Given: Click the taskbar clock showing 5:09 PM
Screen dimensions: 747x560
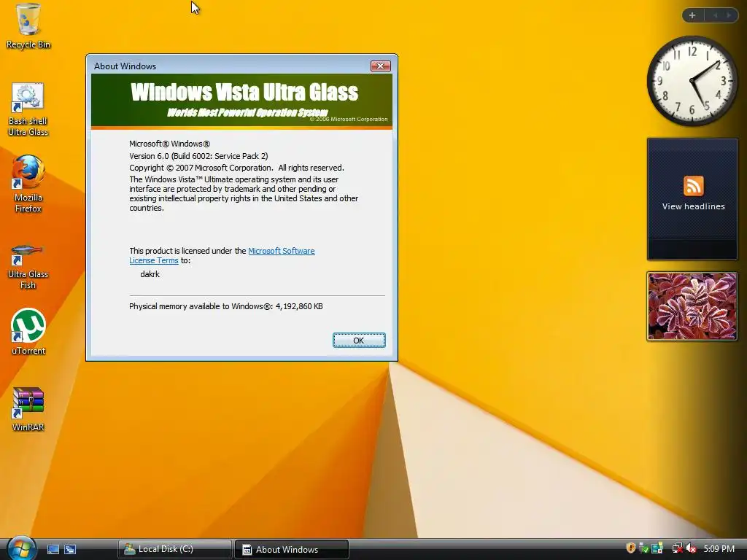Looking at the screenshot, I should pyautogui.click(x=719, y=549).
